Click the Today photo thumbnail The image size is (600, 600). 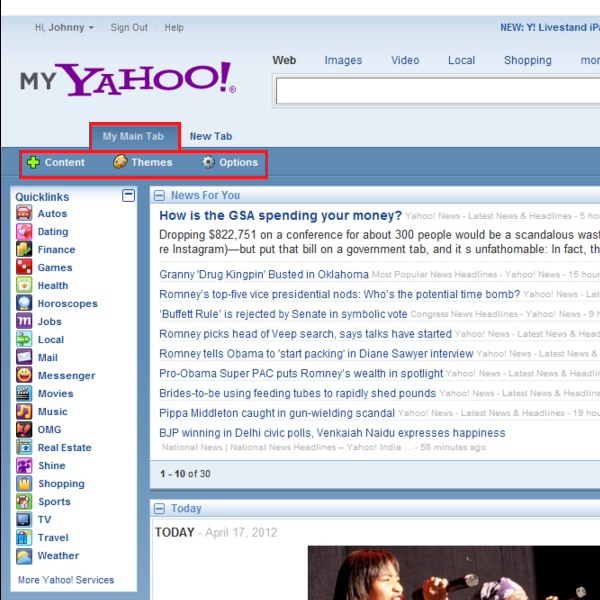(454, 573)
